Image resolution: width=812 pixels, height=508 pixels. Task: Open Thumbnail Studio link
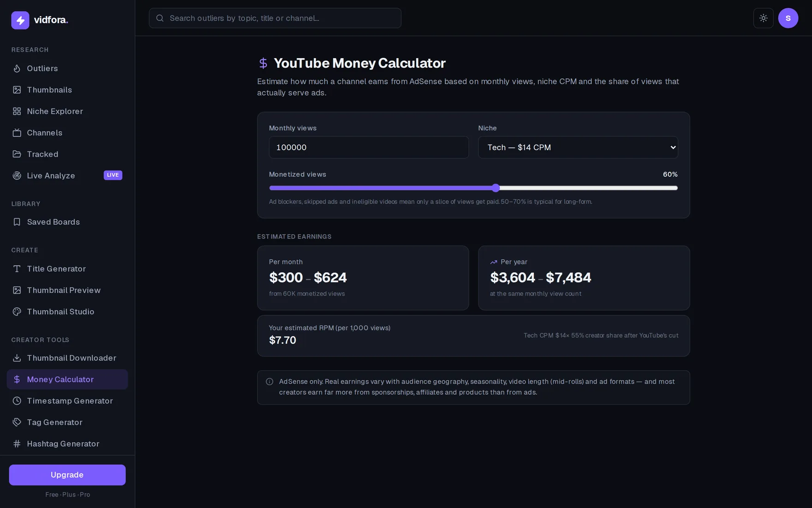point(67,312)
